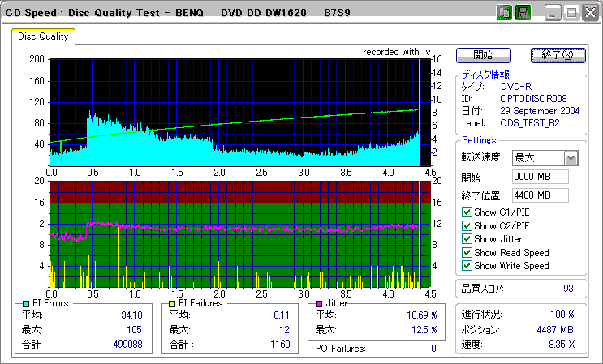The image size is (603, 364).
Task: Click the 開始 start position field
Action: point(540,177)
